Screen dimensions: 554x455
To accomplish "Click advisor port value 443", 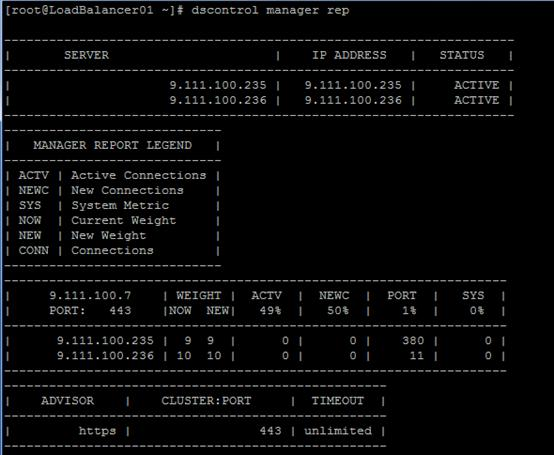I will tap(270, 431).
